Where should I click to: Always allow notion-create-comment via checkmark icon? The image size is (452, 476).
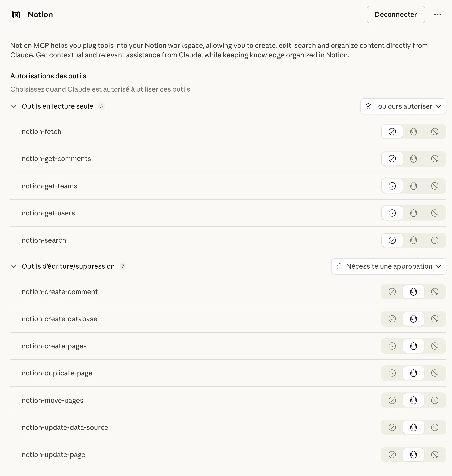[392, 291]
